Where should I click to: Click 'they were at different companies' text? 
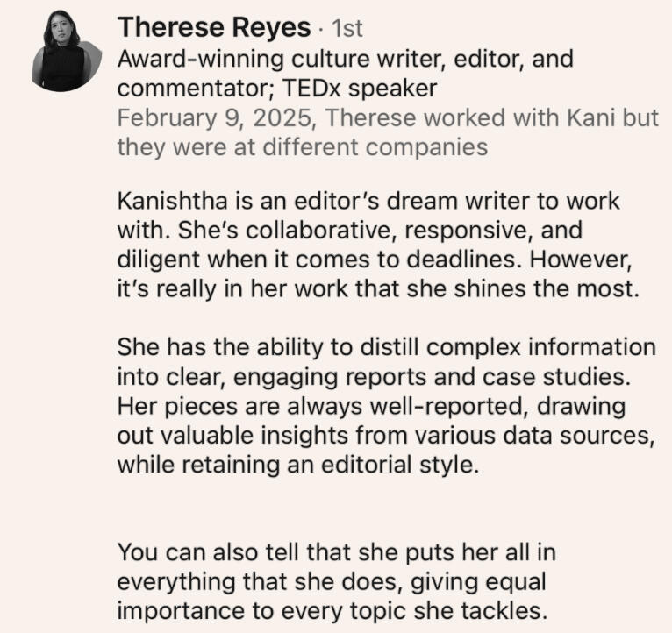[x=302, y=147]
